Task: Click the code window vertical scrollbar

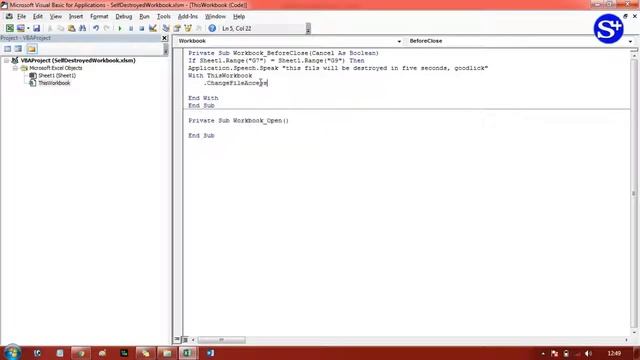Action: [633, 193]
